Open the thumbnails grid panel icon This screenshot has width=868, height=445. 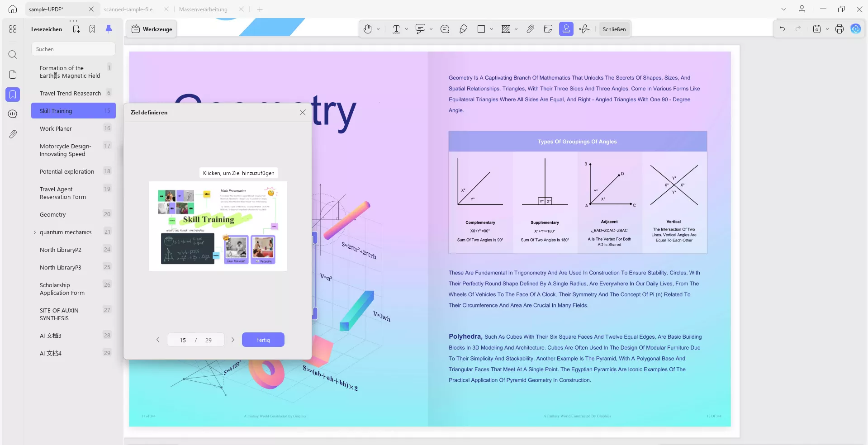tap(13, 29)
